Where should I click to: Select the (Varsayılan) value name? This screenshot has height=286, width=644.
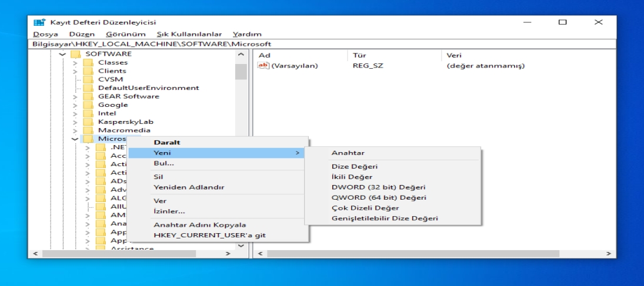pyautogui.click(x=295, y=66)
